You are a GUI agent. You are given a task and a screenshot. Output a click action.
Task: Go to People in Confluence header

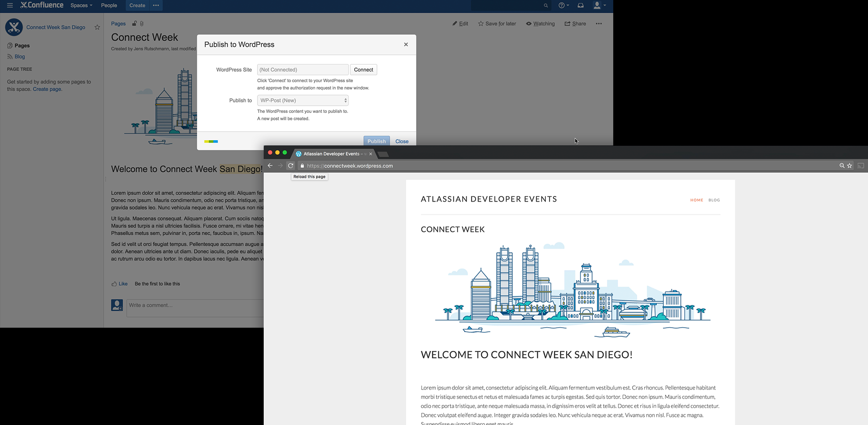tap(109, 6)
